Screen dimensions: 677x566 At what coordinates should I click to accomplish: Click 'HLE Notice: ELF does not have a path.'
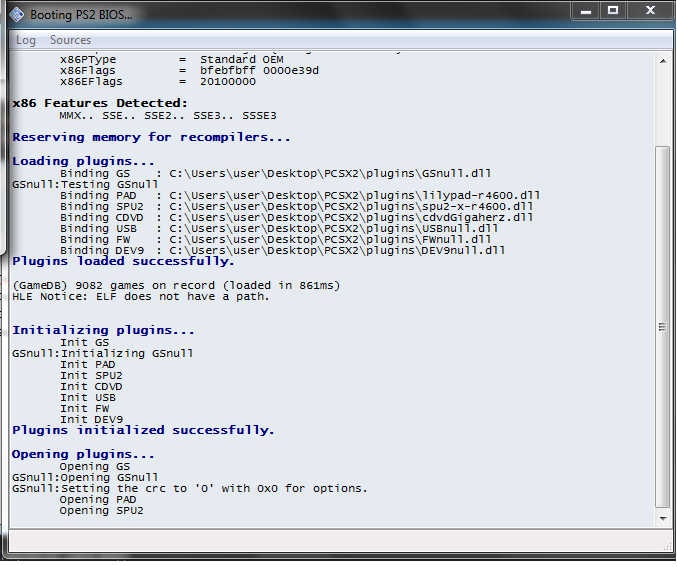coord(141,297)
